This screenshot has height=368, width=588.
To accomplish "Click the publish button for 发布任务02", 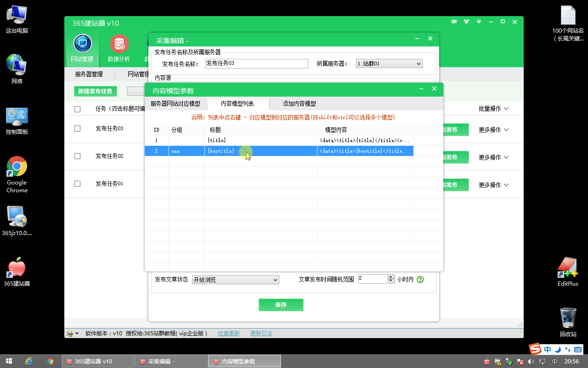I will 456,157.
